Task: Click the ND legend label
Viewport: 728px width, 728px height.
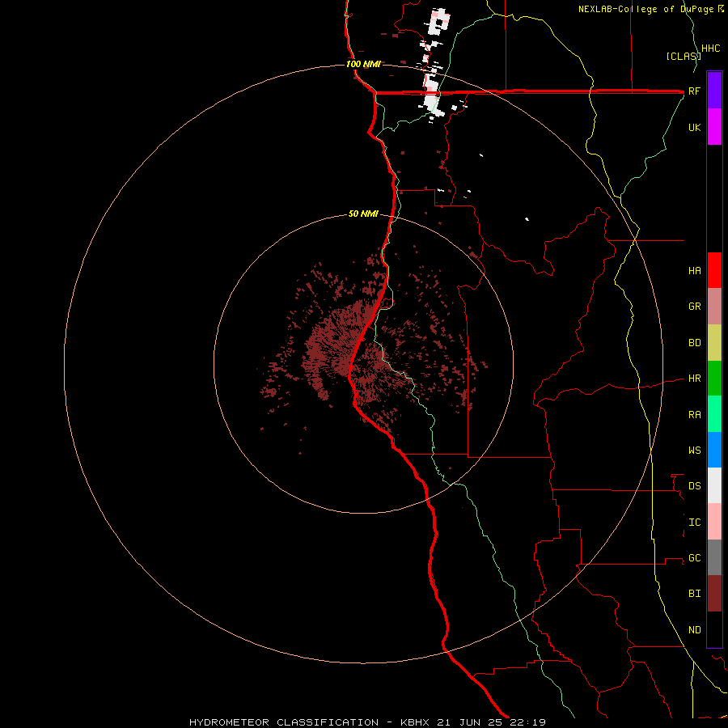Action: (x=695, y=630)
